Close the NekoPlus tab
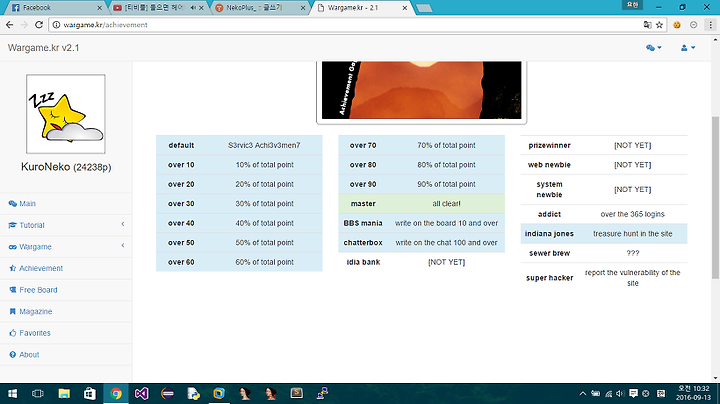Screen dimensions: 720x404 [x=303, y=8]
